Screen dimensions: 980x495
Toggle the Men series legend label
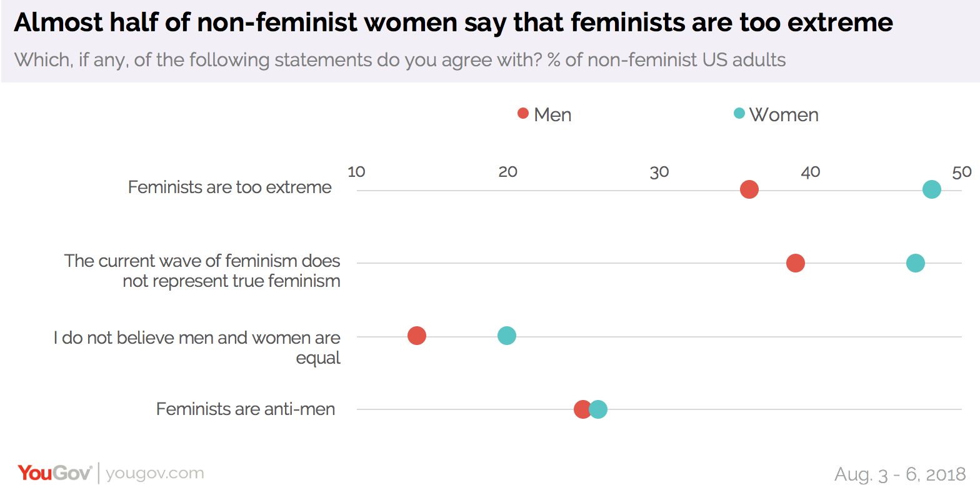coord(552,115)
